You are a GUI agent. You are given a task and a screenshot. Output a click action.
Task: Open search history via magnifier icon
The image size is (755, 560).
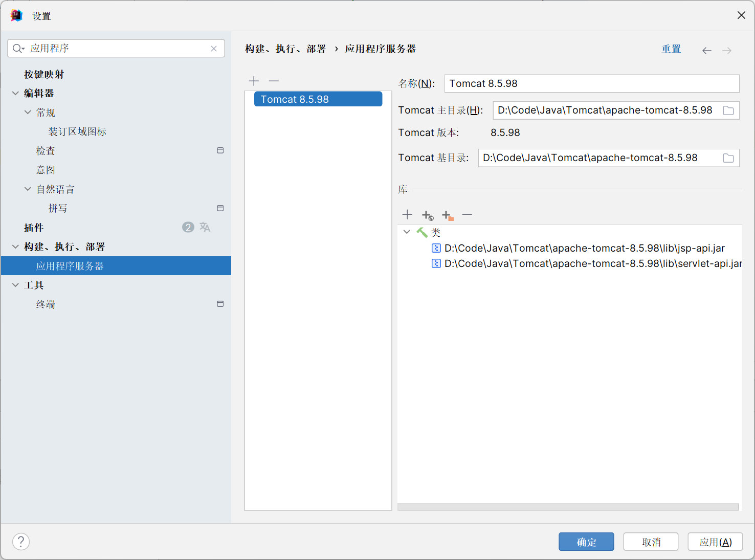[x=18, y=49]
